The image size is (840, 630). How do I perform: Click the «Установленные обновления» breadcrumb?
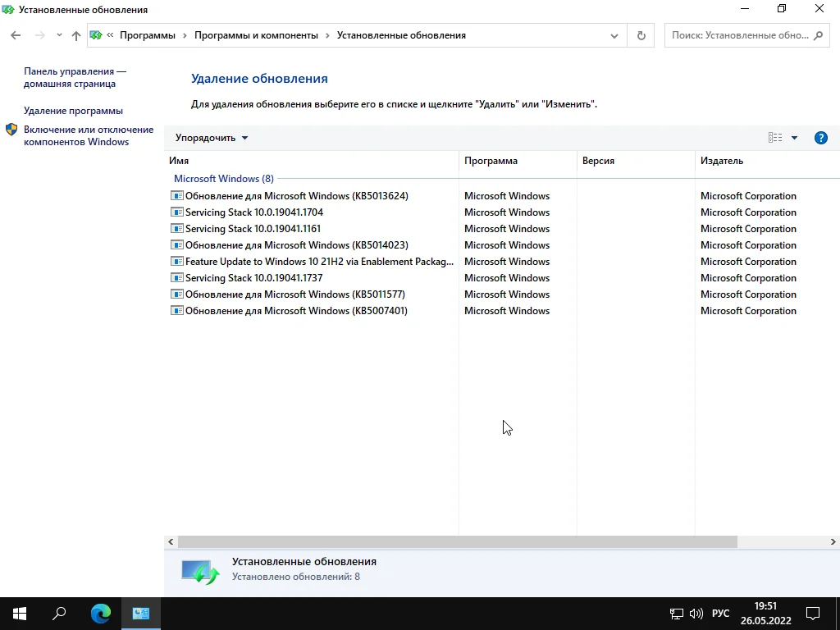pos(401,35)
